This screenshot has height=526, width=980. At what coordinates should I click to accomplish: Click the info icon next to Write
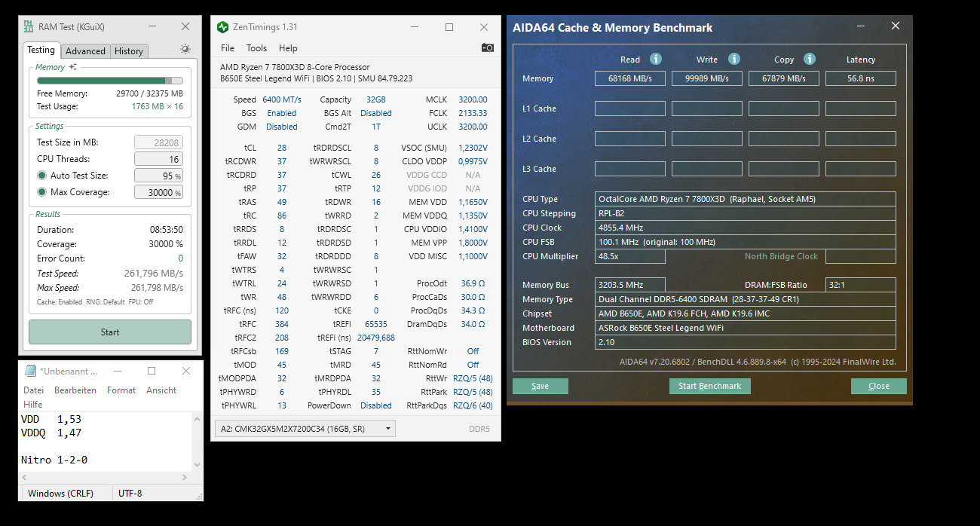(x=734, y=59)
